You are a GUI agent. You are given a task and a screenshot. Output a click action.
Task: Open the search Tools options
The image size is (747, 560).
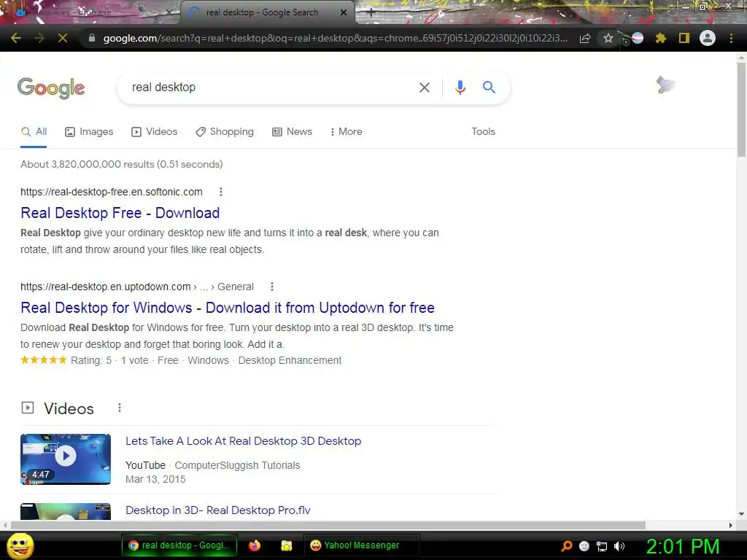483,132
